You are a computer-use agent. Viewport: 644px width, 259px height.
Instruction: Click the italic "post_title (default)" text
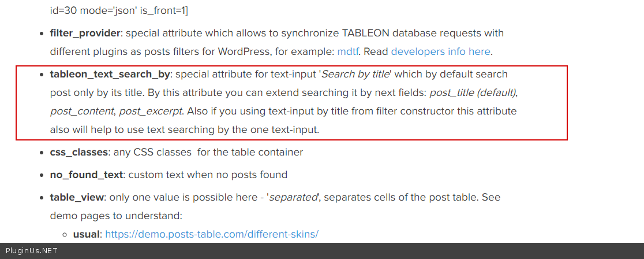click(x=473, y=92)
